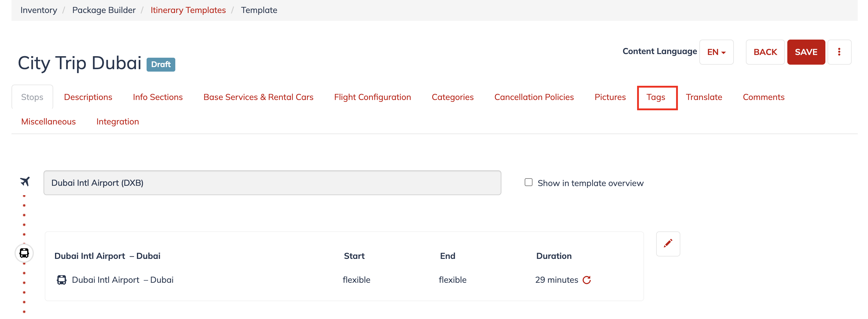Open the Integration tab
Viewport: 868px width, 319px height.
click(118, 122)
